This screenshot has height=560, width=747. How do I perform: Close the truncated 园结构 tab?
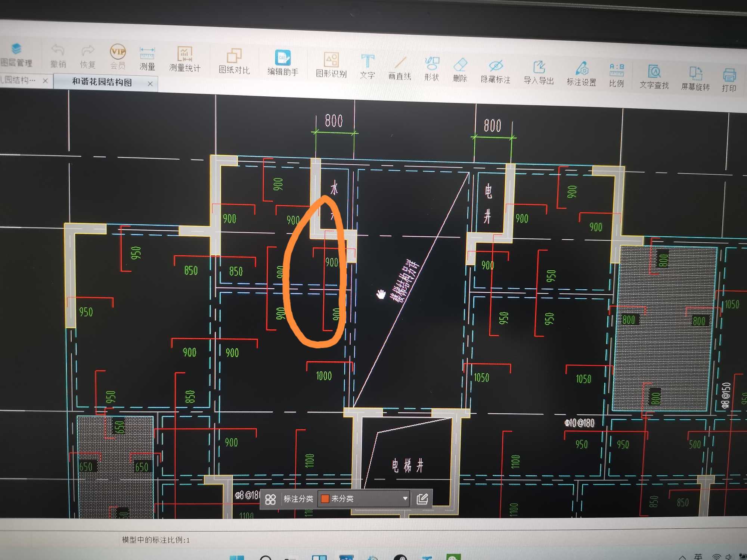[x=45, y=81]
